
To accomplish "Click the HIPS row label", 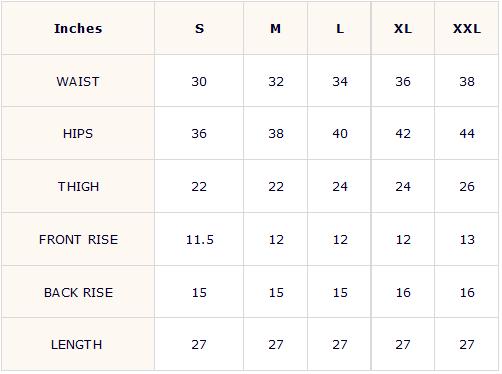I will pos(78,134).
